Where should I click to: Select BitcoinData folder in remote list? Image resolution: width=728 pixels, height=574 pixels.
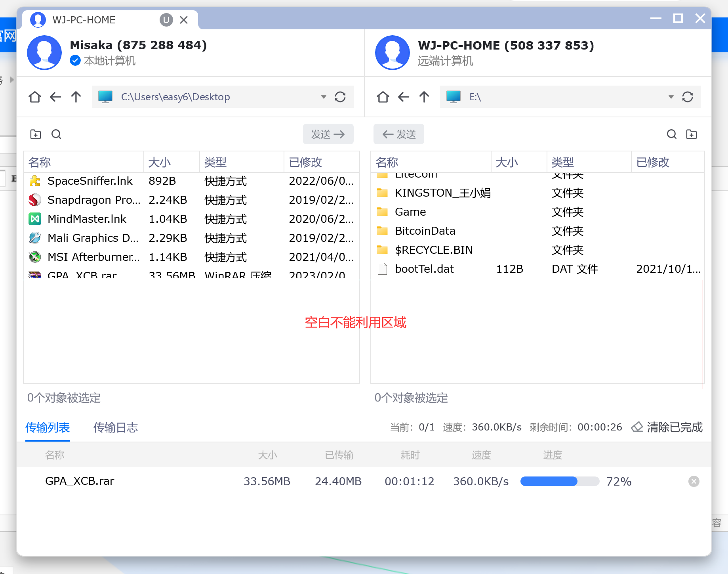(537, 231)
